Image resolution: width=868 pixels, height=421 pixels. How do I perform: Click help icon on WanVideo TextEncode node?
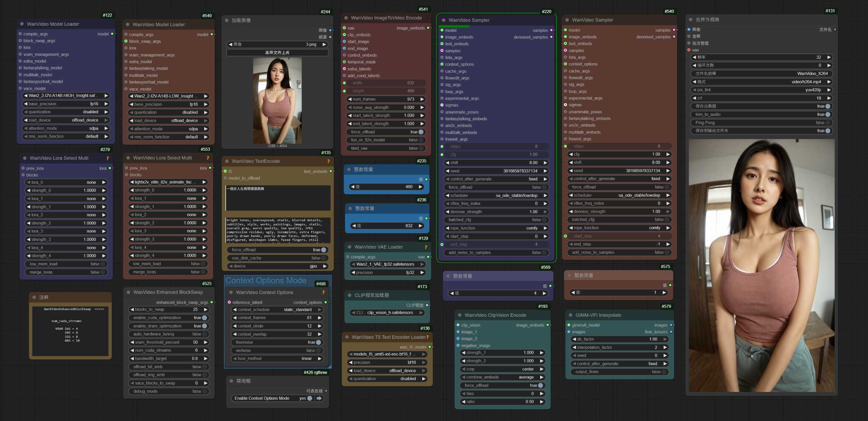pyautogui.click(x=328, y=161)
